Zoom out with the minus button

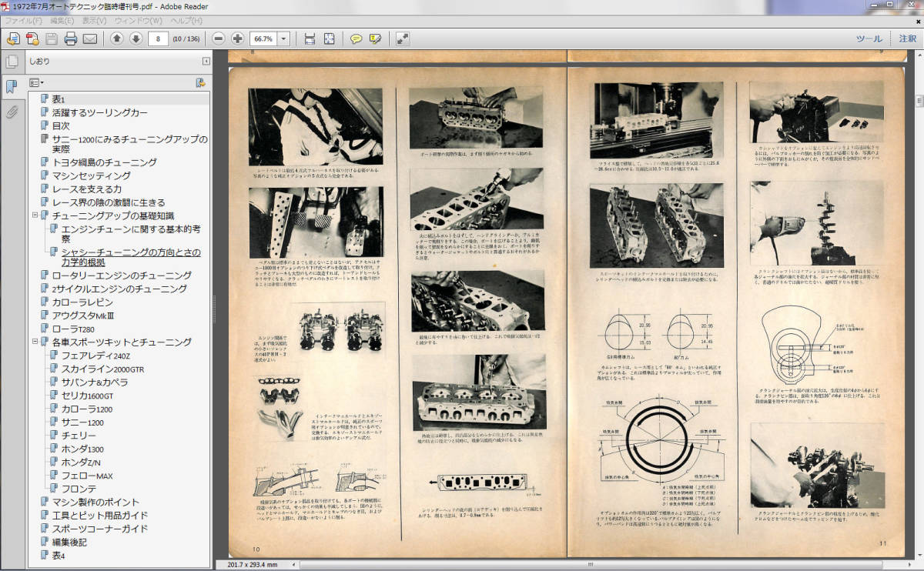(x=219, y=38)
